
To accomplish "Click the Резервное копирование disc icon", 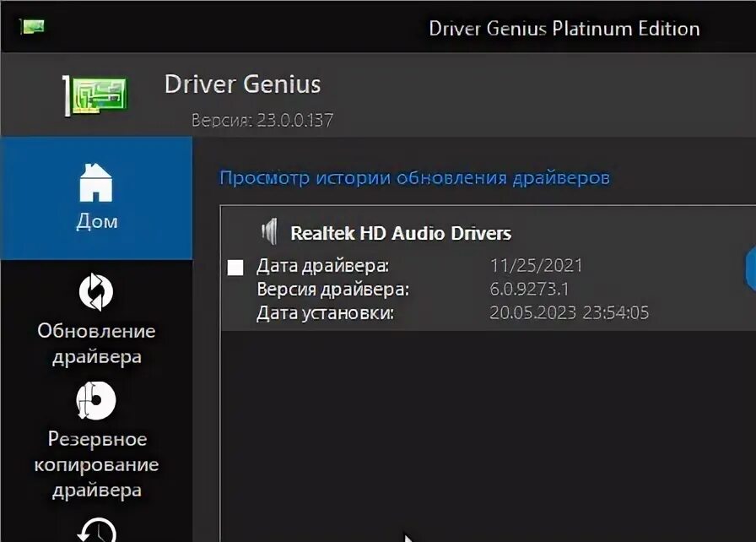I will tap(96, 400).
